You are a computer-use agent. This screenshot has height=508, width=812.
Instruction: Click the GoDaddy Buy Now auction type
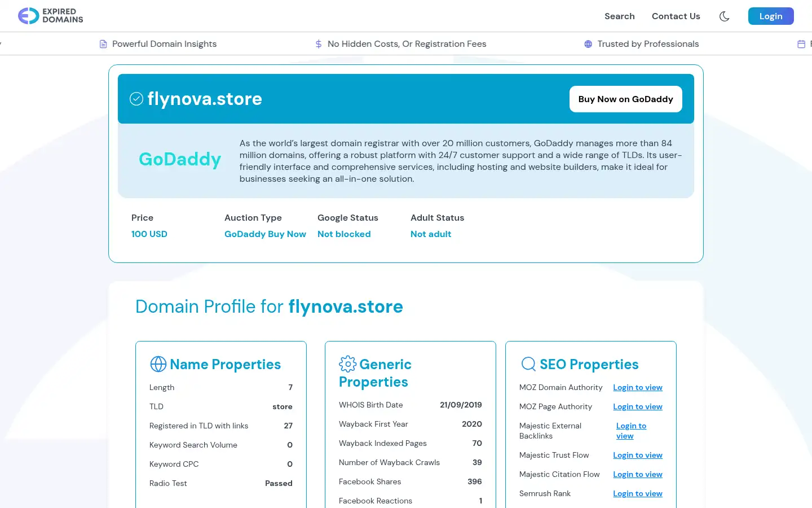pos(265,234)
